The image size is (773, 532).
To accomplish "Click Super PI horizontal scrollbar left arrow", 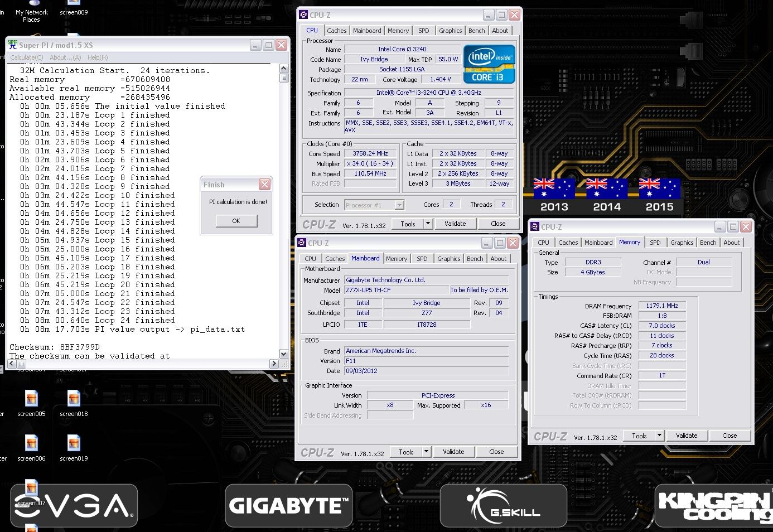I will [12, 364].
